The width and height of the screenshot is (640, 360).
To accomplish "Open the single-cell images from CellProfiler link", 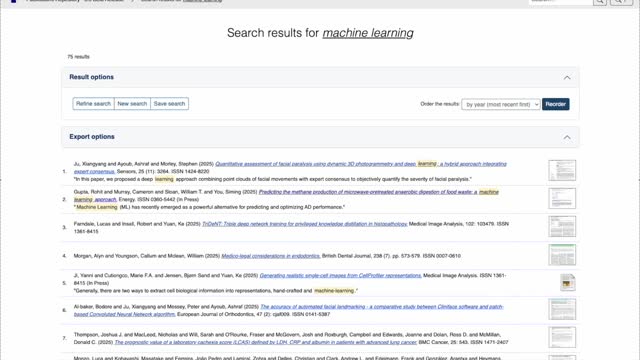I will click(x=340, y=276).
